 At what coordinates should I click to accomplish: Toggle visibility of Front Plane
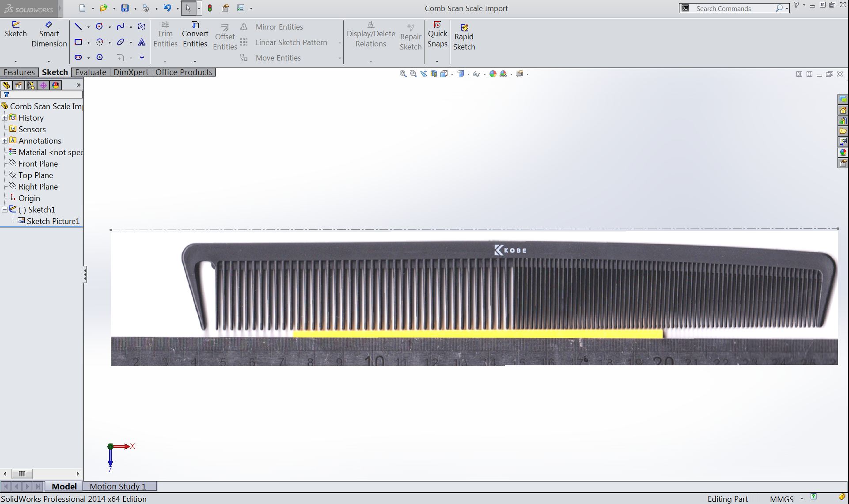[x=38, y=163]
